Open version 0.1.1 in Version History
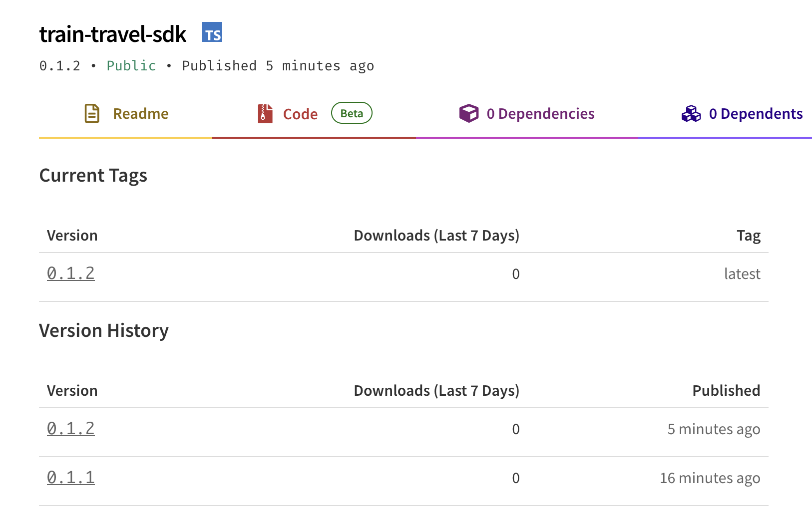The image size is (812, 527). click(71, 477)
